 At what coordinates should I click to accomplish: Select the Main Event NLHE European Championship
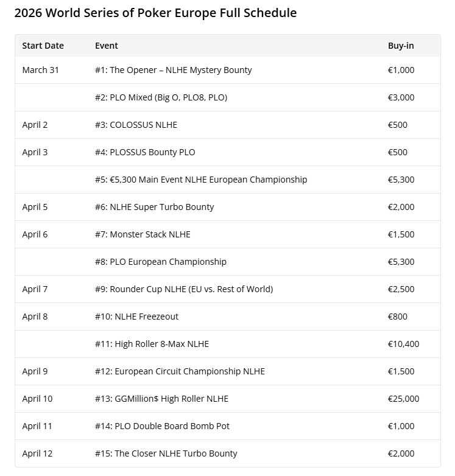[x=201, y=180]
